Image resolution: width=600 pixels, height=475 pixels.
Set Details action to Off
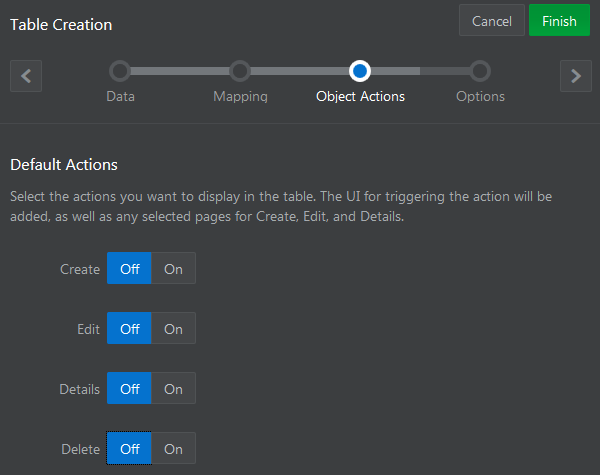pyautogui.click(x=130, y=389)
